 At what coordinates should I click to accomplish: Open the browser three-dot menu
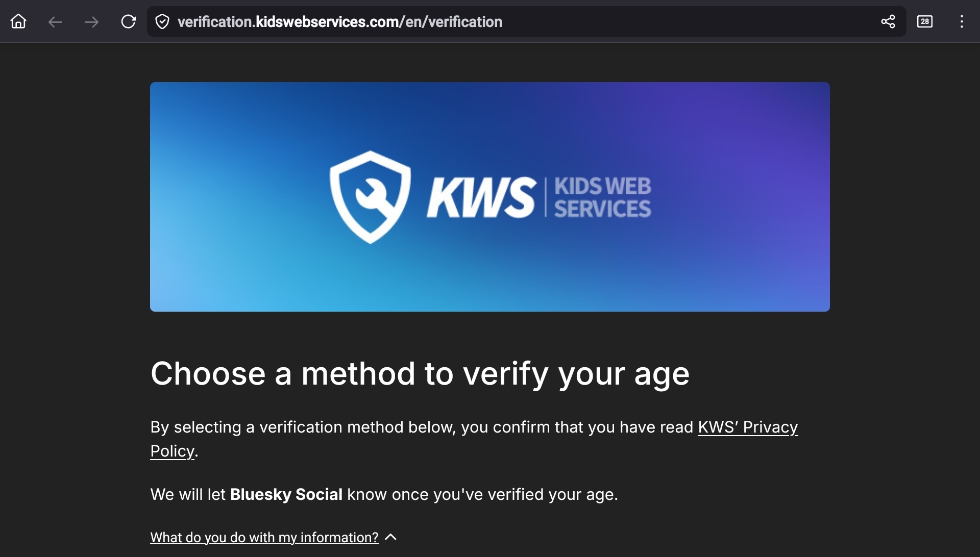point(962,21)
